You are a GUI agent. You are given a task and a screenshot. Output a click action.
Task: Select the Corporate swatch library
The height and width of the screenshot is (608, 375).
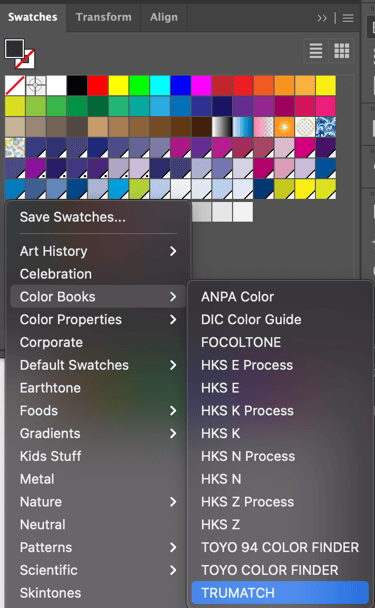(99, 342)
